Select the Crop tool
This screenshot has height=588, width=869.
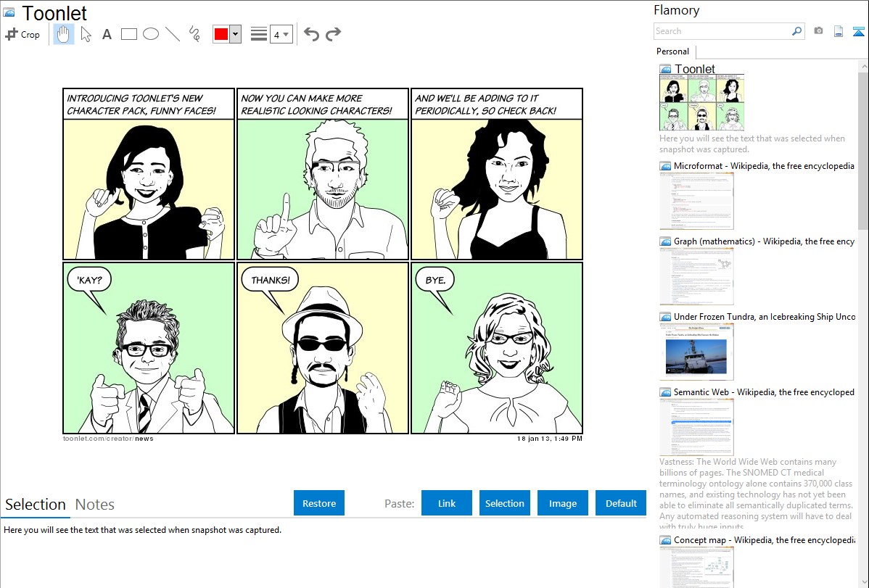[22, 34]
